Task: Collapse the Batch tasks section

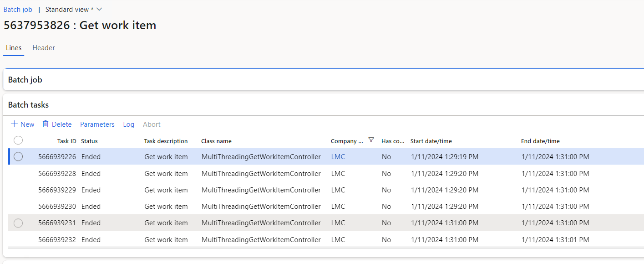Action: (28, 104)
